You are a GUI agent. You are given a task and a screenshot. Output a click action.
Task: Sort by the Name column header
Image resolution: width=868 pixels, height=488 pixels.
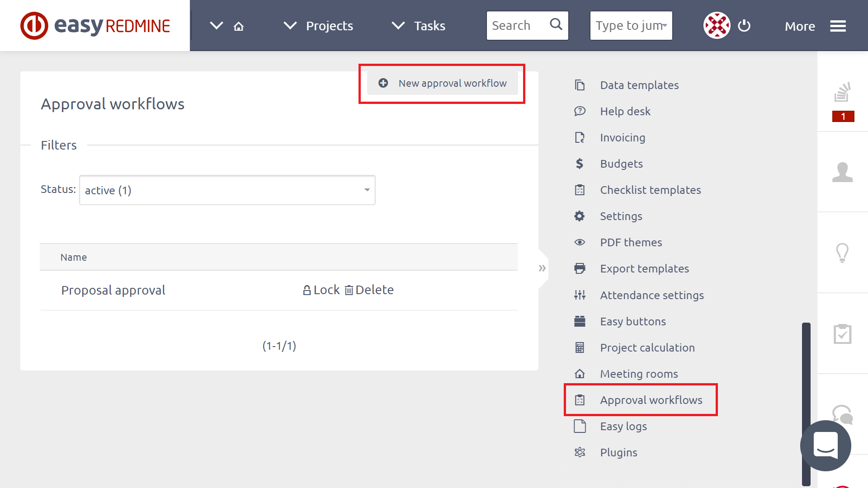(x=74, y=257)
